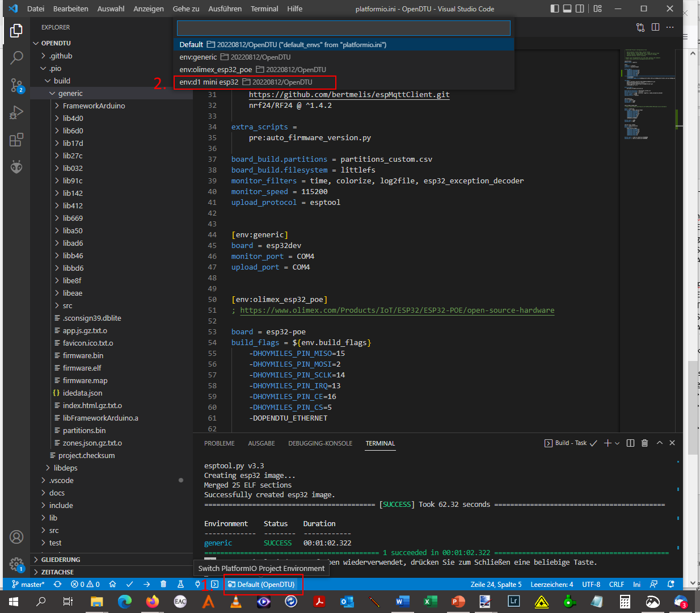Open Changes compare icon in editor title
The width and height of the screenshot is (700, 613).
tap(640, 27)
